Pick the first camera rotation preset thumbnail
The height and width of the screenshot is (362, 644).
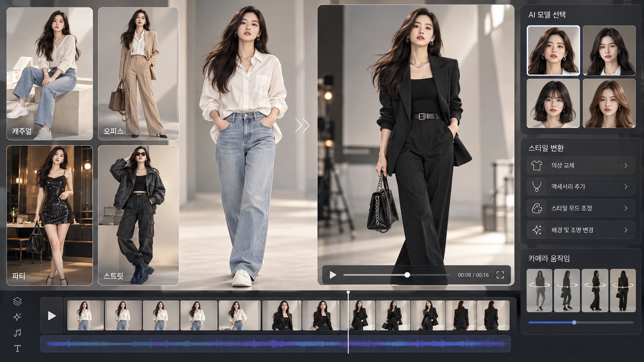(x=539, y=290)
